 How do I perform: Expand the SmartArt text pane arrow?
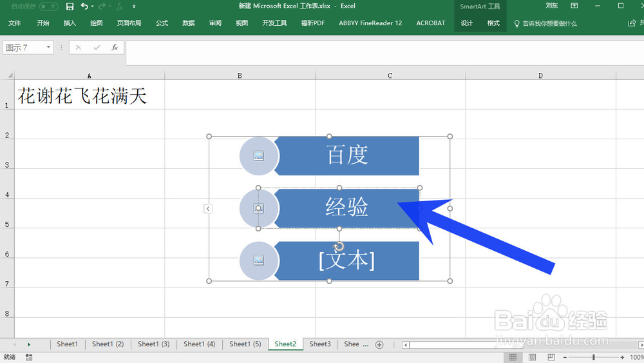pos(208,209)
